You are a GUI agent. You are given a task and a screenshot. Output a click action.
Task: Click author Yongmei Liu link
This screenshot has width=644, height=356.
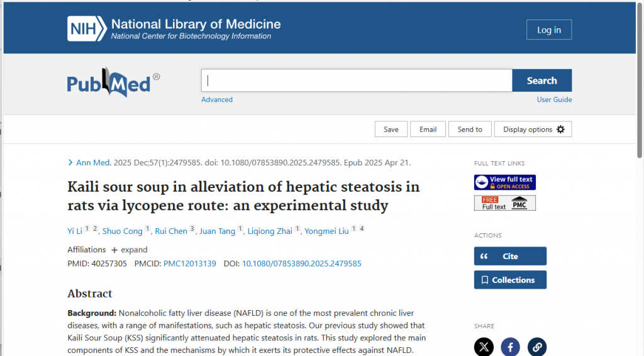point(326,231)
